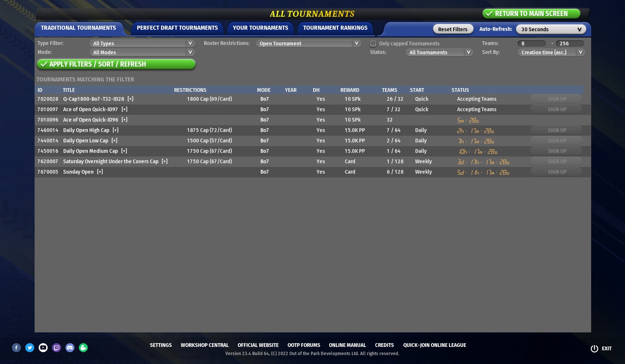Click the Reset Filters button

pos(452,29)
